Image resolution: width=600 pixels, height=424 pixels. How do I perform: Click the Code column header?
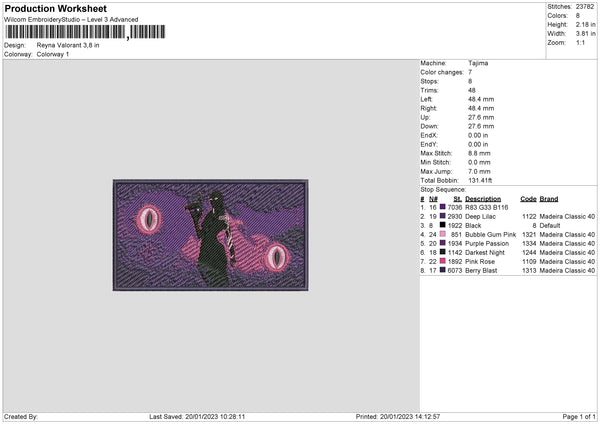point(528,199)
